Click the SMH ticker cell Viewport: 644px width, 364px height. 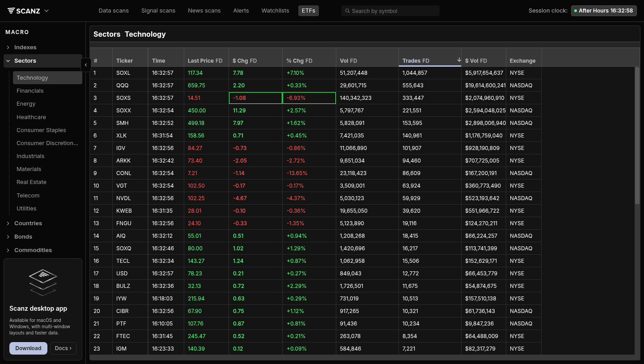click(130, 123)
